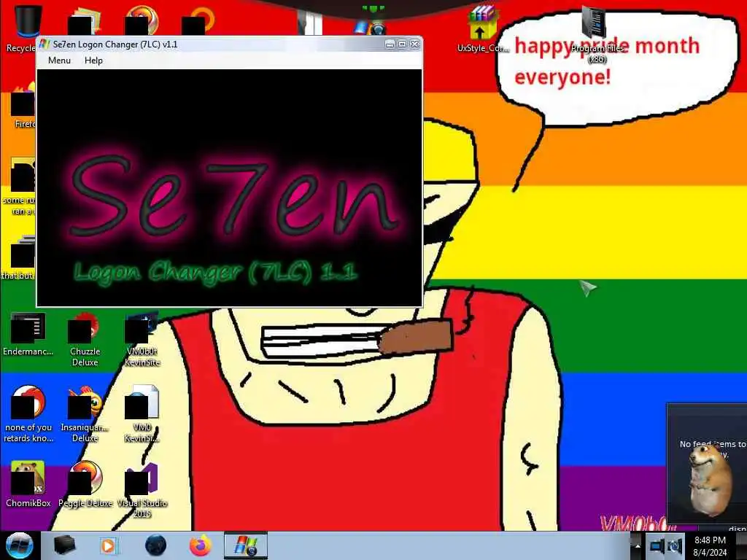747x560 pixels.
Task: Select the yellow folder icon beside Recycle Bin
Action: coord(85,21)
